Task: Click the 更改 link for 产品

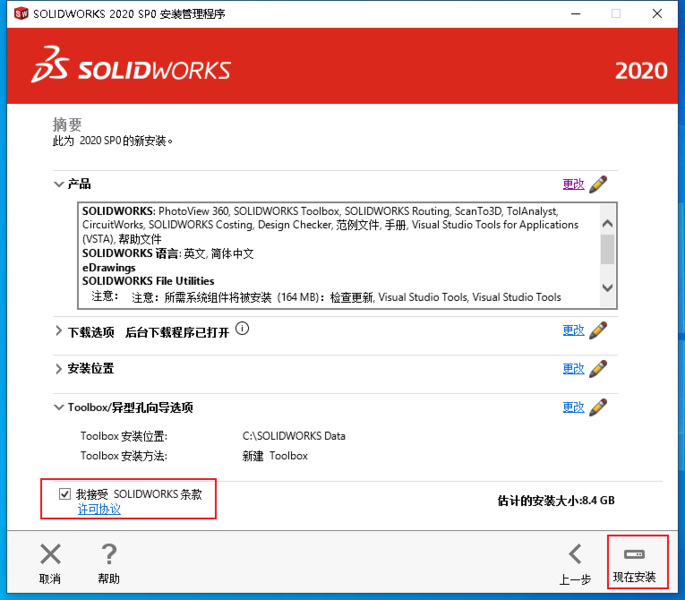Action: (574, 184)
